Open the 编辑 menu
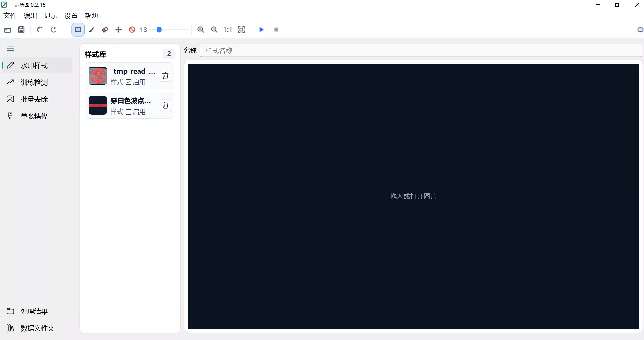 click(x=30, y=16)
